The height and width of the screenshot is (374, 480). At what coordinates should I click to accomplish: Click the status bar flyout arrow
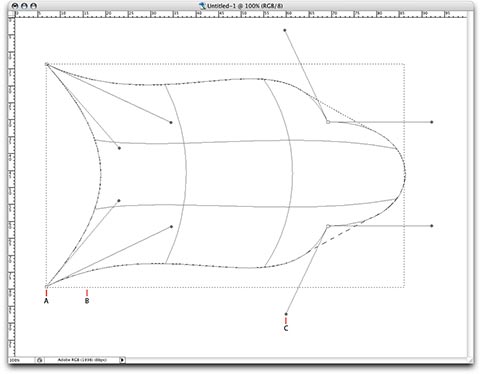[122, 360]
